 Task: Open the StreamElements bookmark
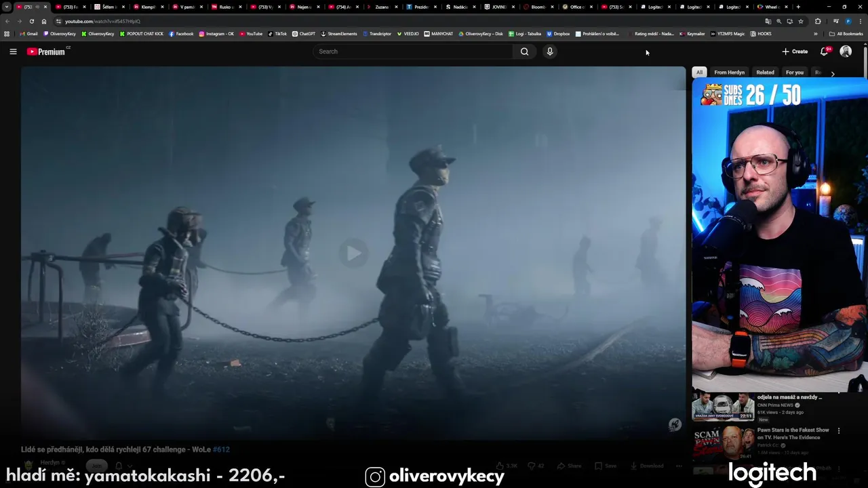[339, 34]
